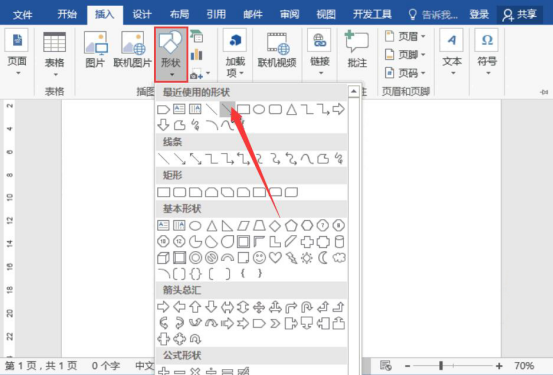The image size is (553, 375).
Task: Click the 形状 (Shapes) dropdown button
Action: pos(171,54)
